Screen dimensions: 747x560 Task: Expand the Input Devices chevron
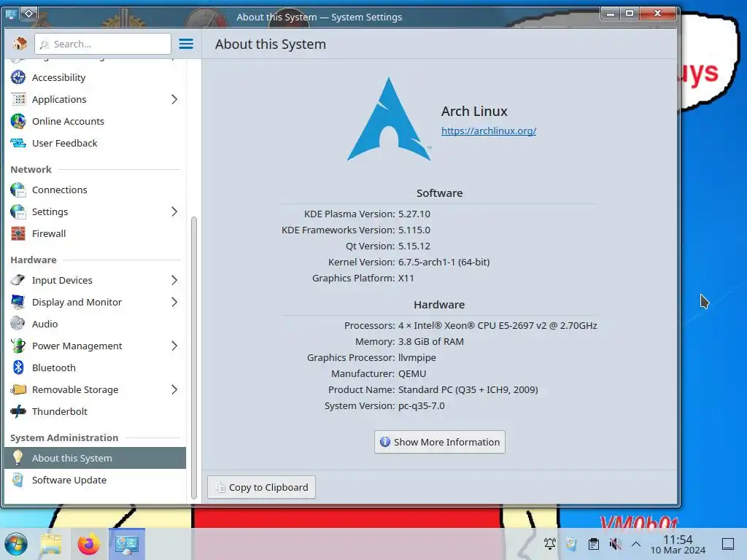[x=174, y=280]
